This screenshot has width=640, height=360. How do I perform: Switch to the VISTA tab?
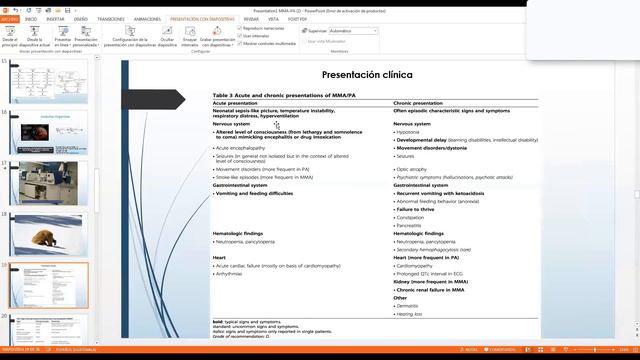tap(273, 19)
